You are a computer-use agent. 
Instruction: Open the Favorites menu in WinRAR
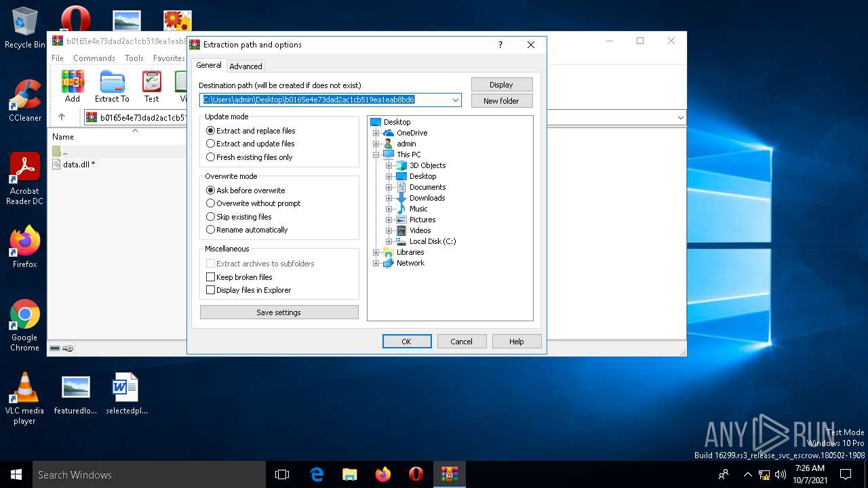(x=169, y=58)
